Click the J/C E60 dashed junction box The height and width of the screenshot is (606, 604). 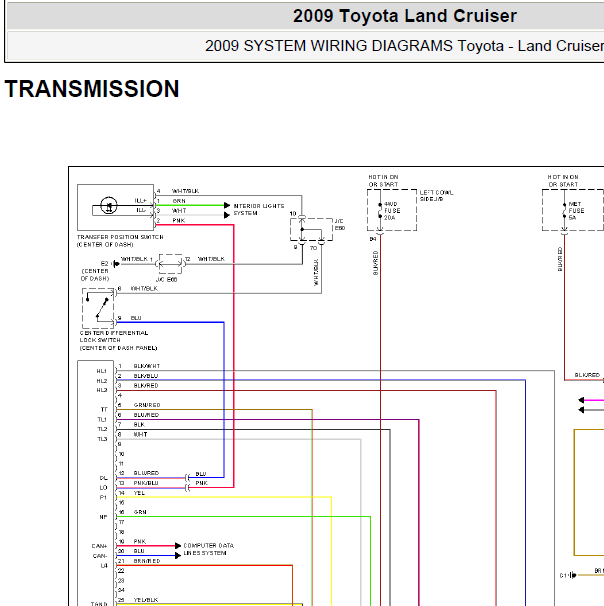(x=311, y=230)
